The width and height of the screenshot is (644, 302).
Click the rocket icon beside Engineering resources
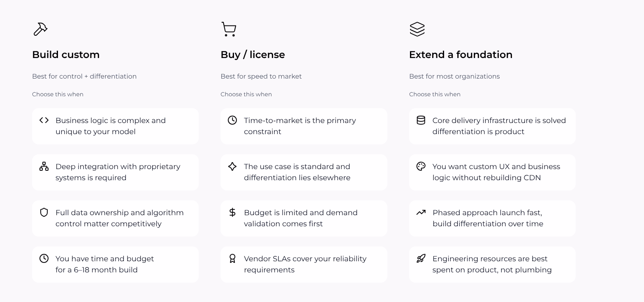(421, 258)
